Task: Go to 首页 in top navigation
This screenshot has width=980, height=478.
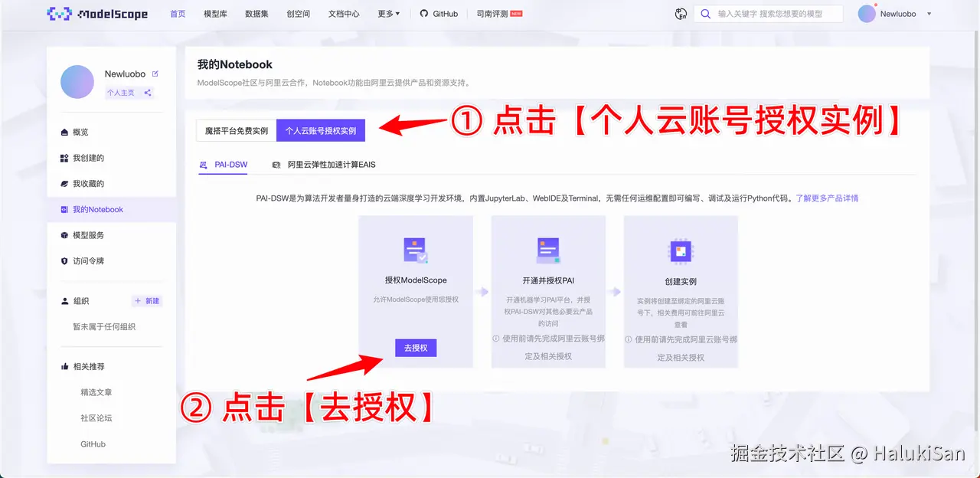Action: pyautogui.click(x=178, y=14)
